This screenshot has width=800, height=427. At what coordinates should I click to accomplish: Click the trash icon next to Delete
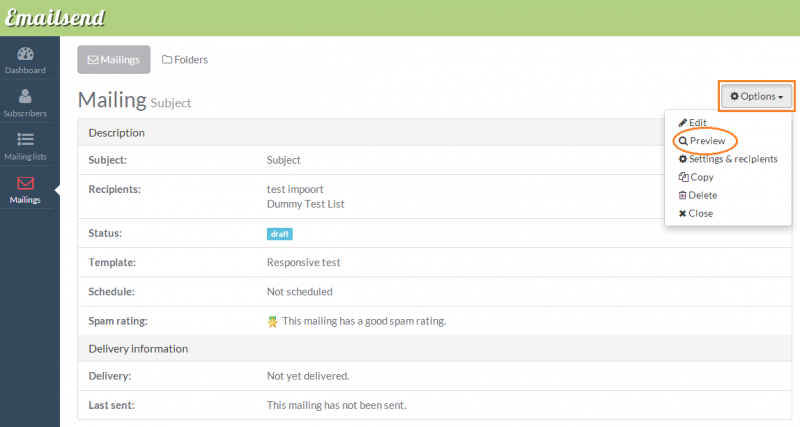coord(683,195)
